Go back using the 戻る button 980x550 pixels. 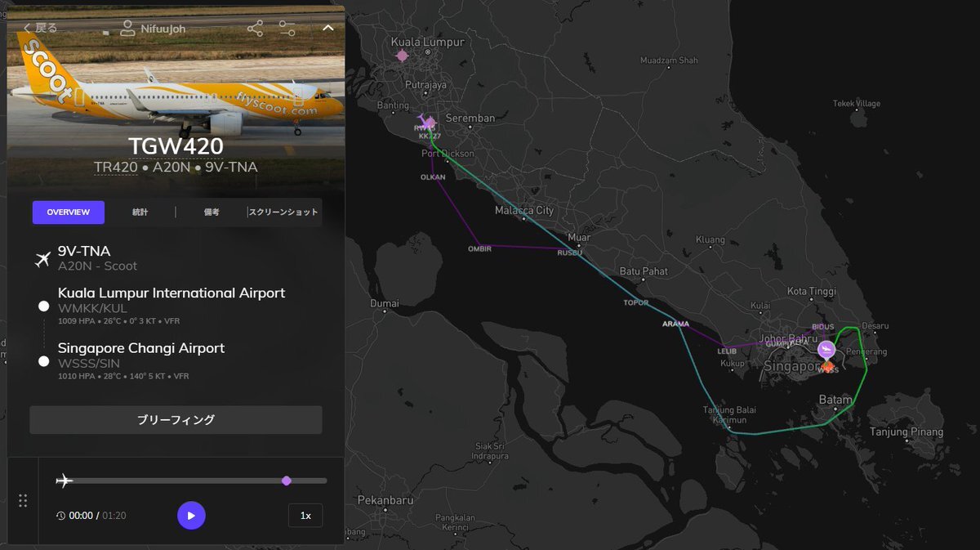(39, 28)
